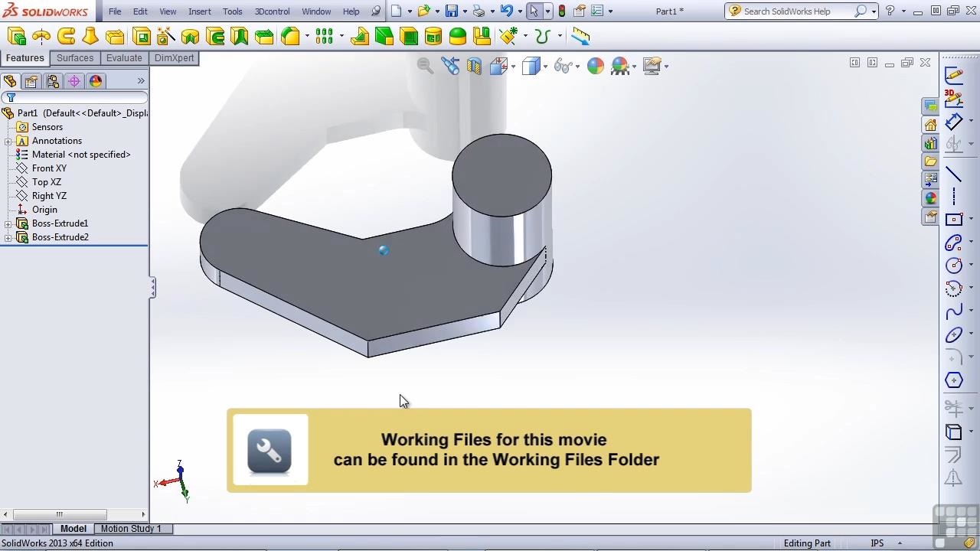The image size is (980, 551).
Task: Select the Spline sketch tool
Action: click(x=953, y=311)
